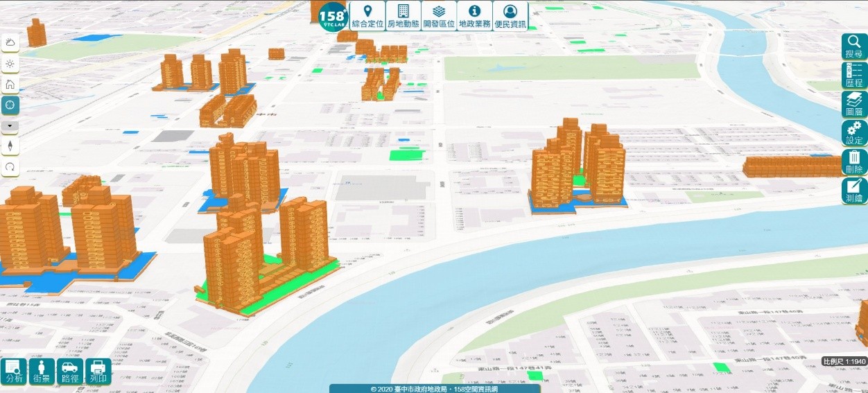Click the sunlight brightness icon
868x393 pixels.
[x=10, y=64]
